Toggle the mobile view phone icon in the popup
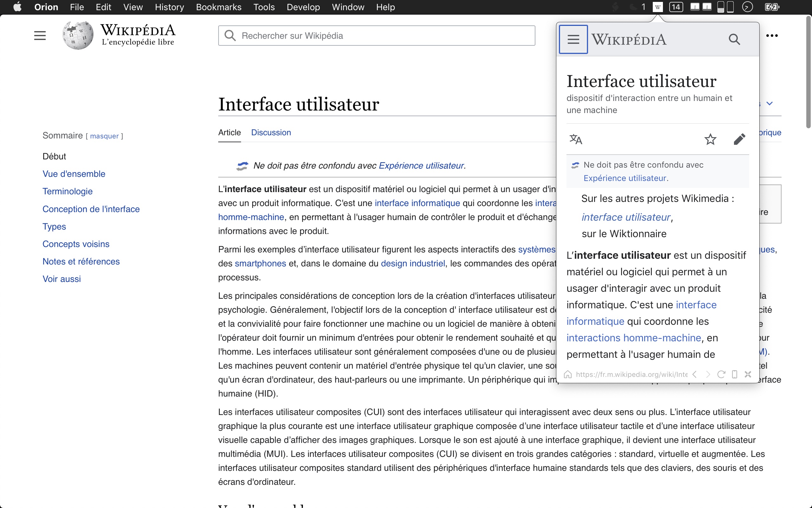 [x=735, y=374]
